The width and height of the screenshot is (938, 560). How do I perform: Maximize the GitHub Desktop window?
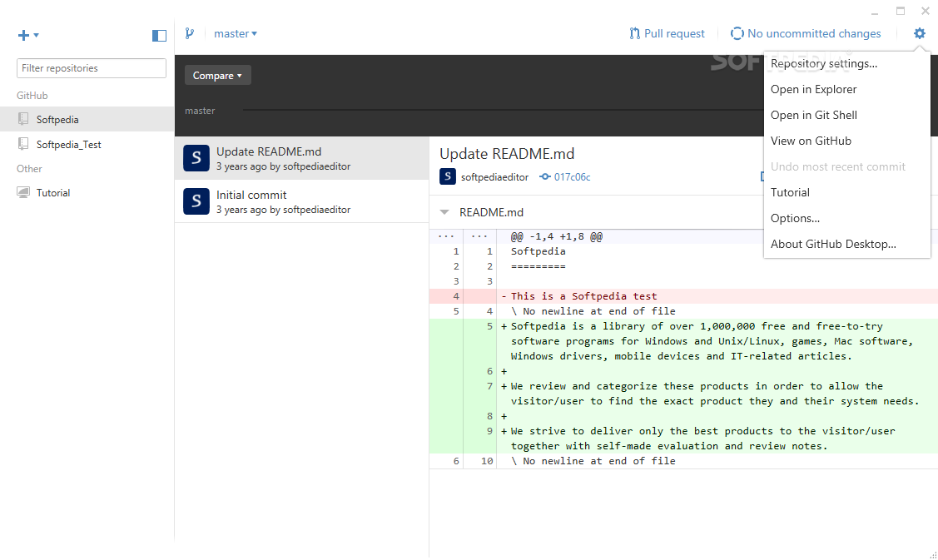click(x=901, y=11)
